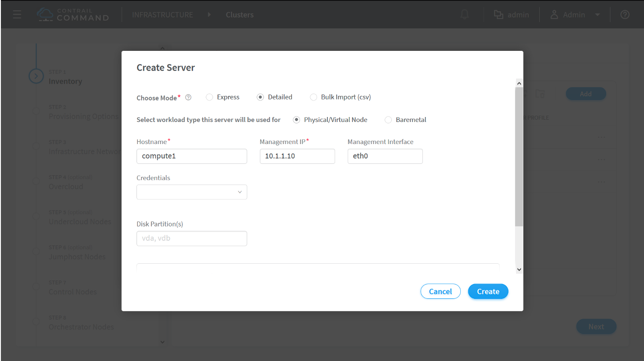This screenshot has height=361, width=644.
Task: Cancel the Create Server dialog
Action: pos(440,292)
